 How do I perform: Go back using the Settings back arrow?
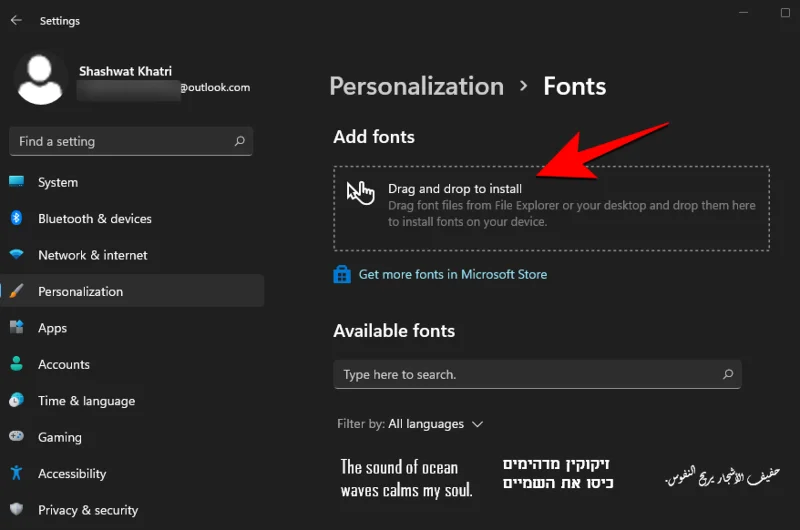16,20
